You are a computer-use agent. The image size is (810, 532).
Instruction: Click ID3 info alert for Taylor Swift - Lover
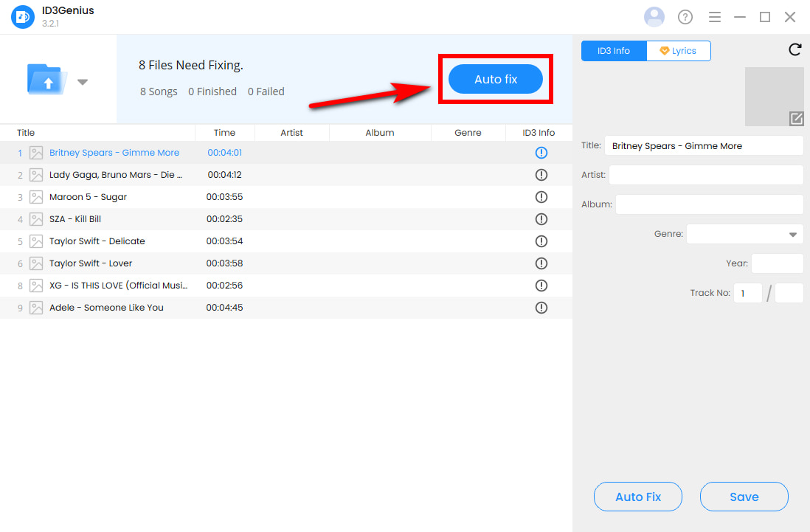coord(541,263)
